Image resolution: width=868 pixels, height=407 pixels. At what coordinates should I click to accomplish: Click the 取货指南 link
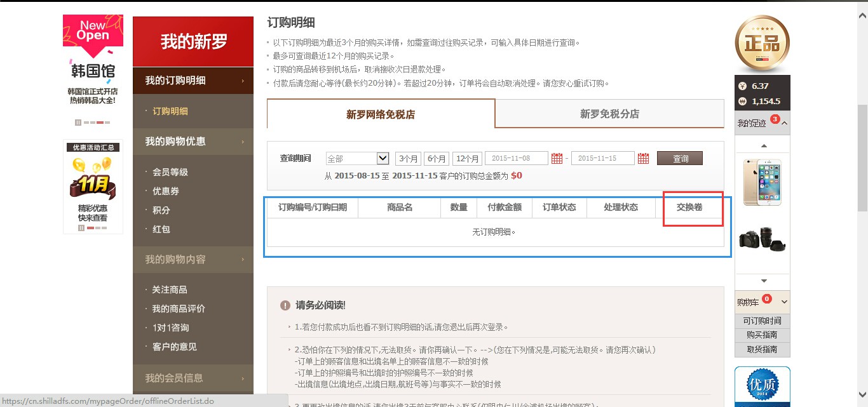click(762, 350)
